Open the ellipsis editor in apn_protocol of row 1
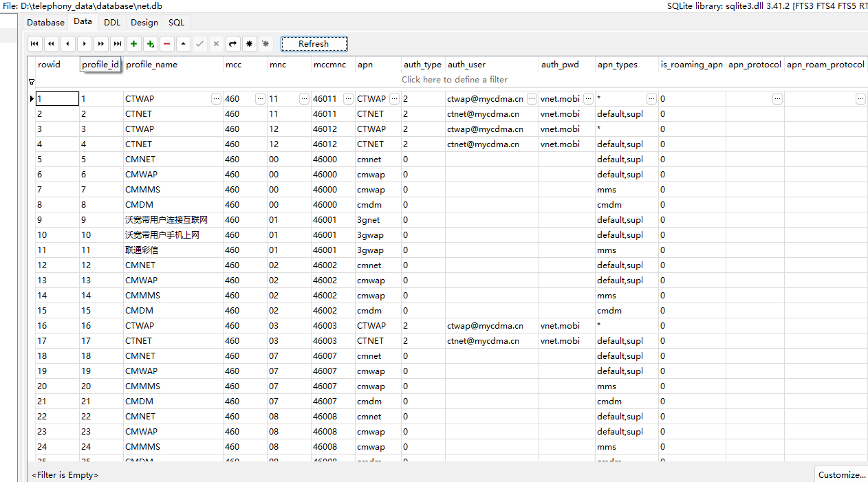 click(x=777, y=99)
